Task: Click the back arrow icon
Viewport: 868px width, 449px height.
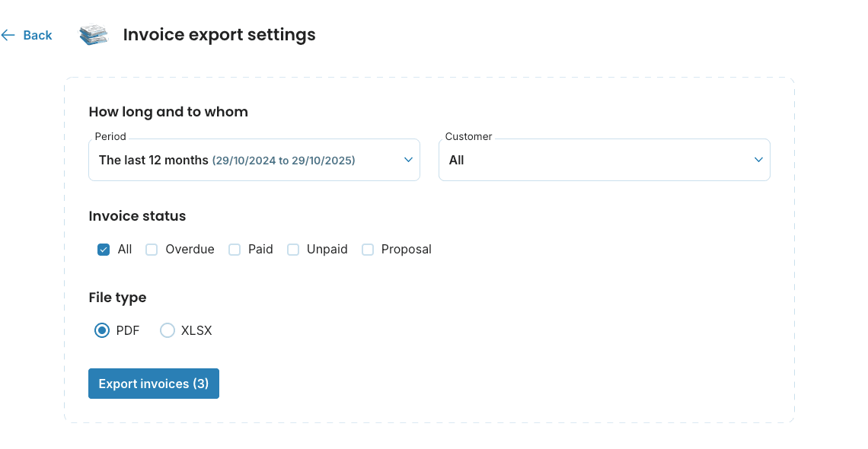Action: point(8,35)
